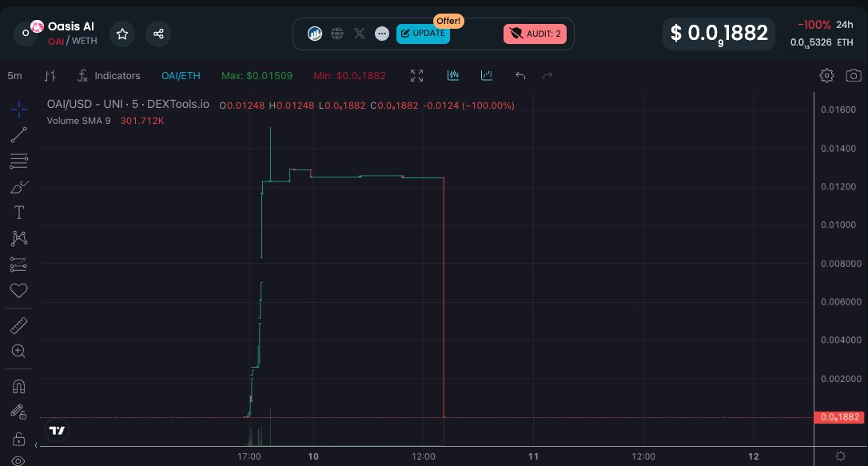Select the forecast and measurement tool
Viewport: 868px width, 466px height.
click(x=19, y=265)
